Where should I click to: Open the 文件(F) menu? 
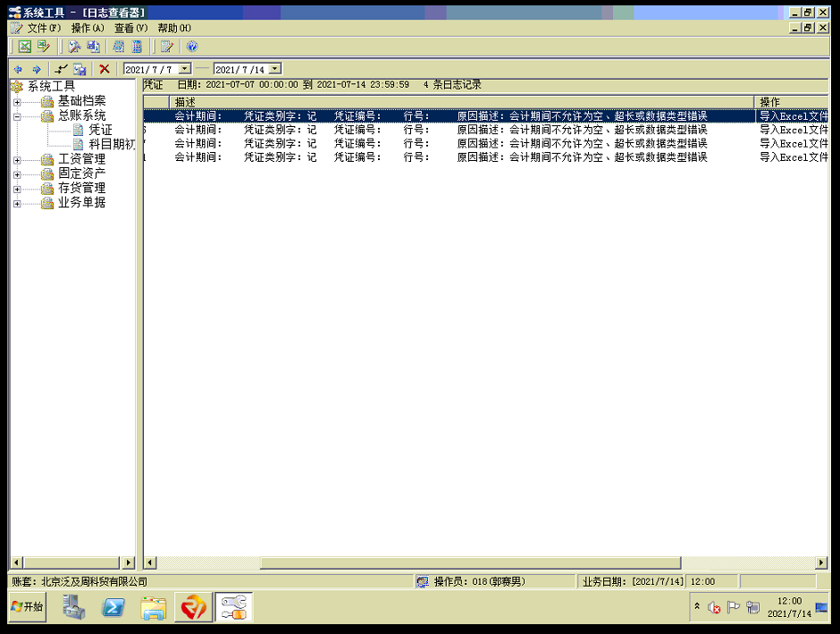44,28
